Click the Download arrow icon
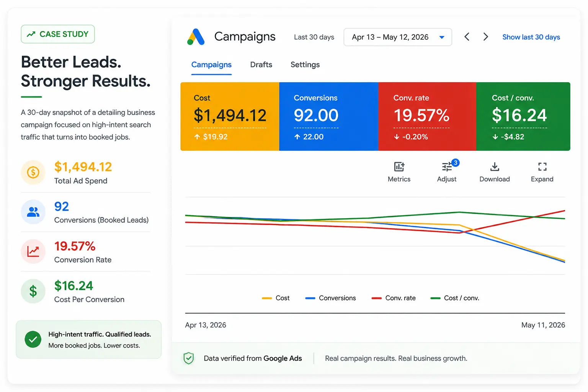588x392 pixels. 495,167
